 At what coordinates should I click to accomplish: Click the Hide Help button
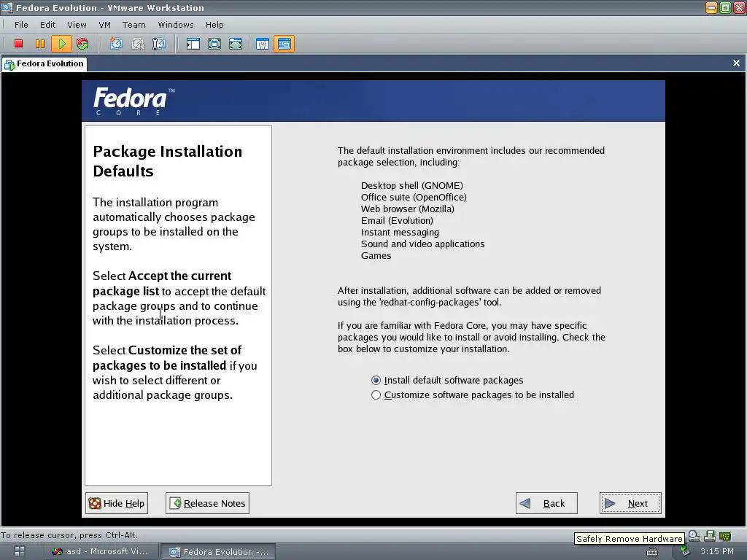117,503
